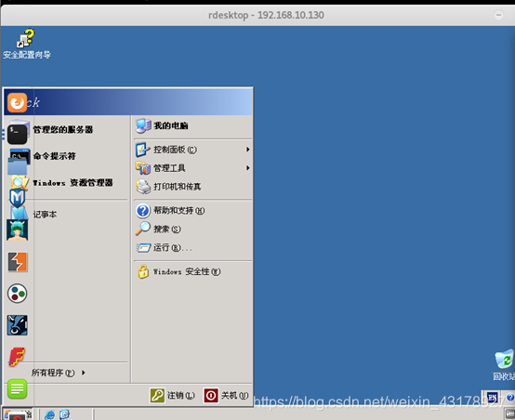Expand the 管理工具 submenu arrow
Image resolution: width=515 pixels, height=420 pixels.
248,168
